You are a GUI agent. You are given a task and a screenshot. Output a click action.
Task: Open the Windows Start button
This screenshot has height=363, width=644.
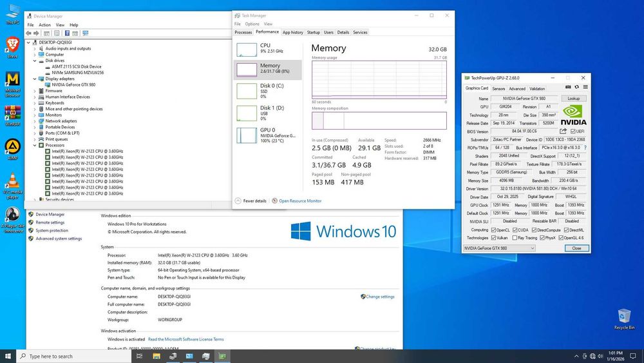tap(8, 356)
